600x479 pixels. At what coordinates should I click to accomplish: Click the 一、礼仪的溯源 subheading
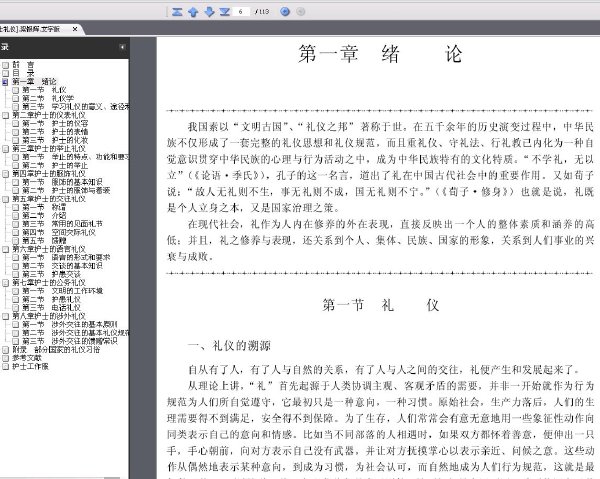click(229, 346)
